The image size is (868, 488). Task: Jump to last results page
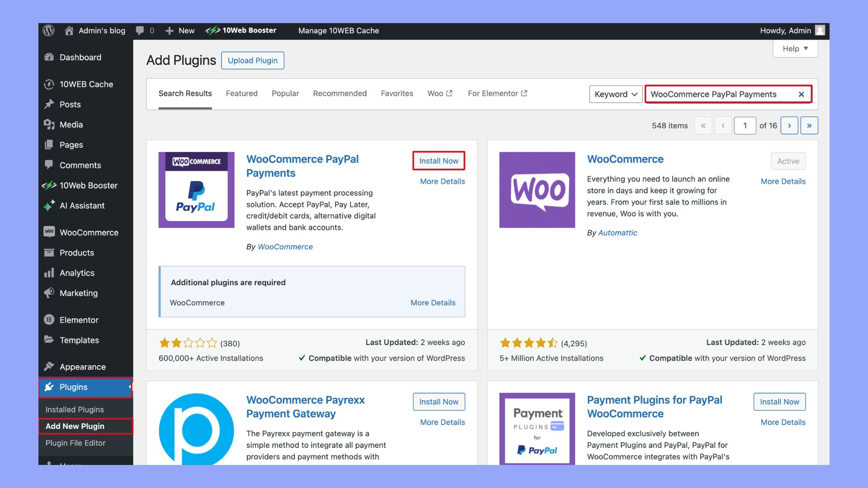tap(809, 126)
